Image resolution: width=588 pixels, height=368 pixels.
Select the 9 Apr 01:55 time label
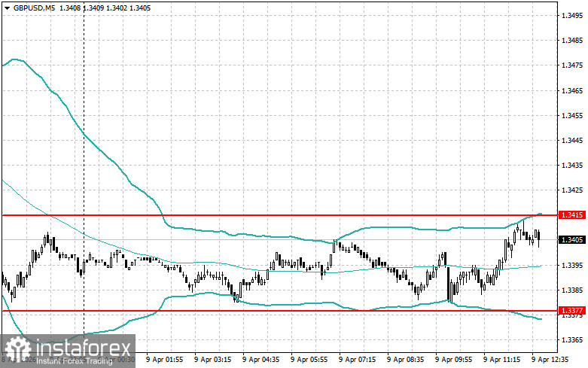coord(165,360)
